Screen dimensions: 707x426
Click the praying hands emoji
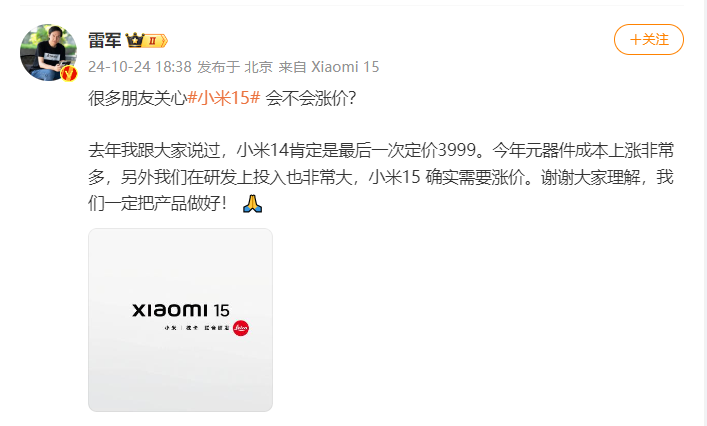click(x=252, y=204)
